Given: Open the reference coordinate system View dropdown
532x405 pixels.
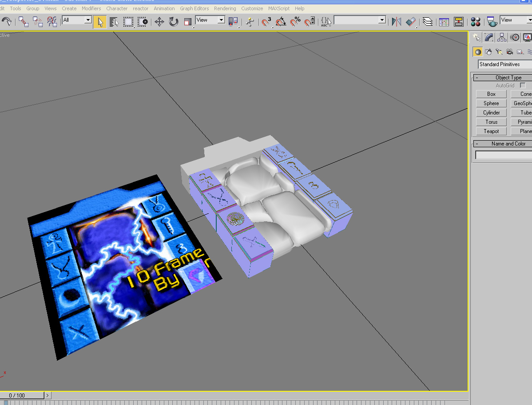Looking at the screenshot, I should pos(210,20).
